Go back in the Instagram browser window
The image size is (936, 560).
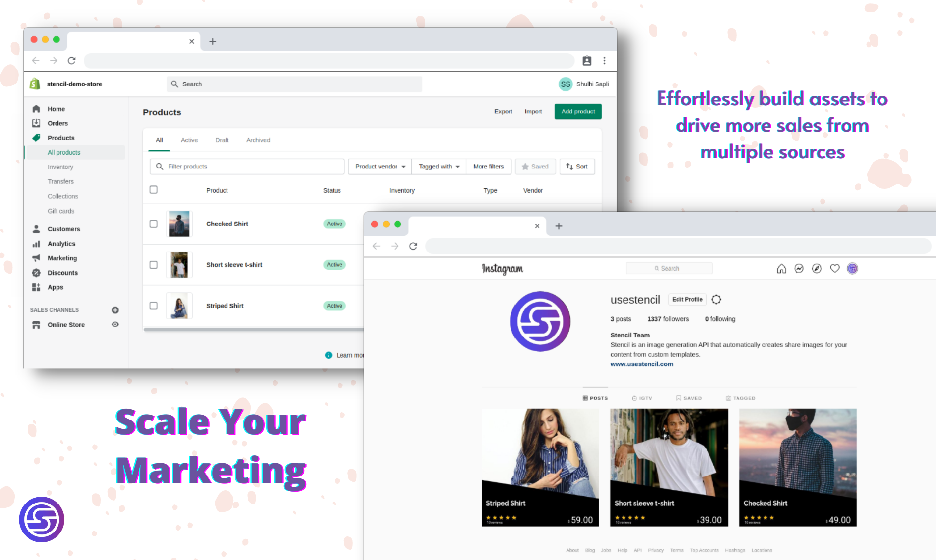click(377, 246)
